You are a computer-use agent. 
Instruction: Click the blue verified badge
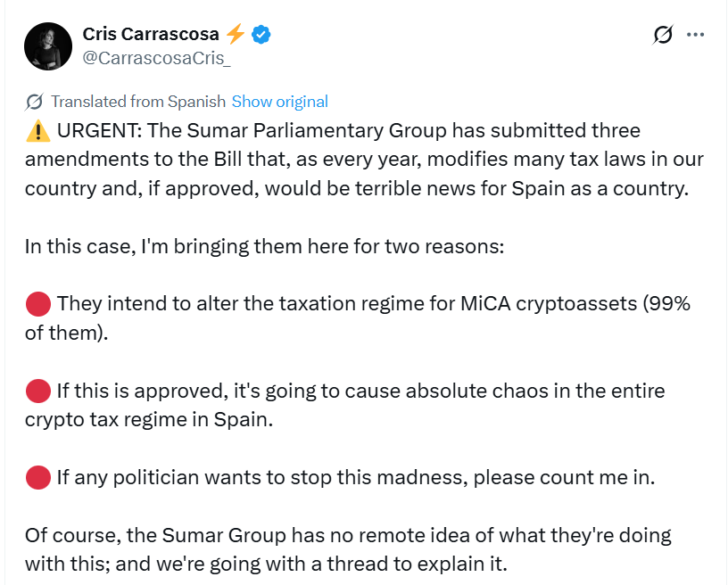pyautogui.click(x=261, y=35)
